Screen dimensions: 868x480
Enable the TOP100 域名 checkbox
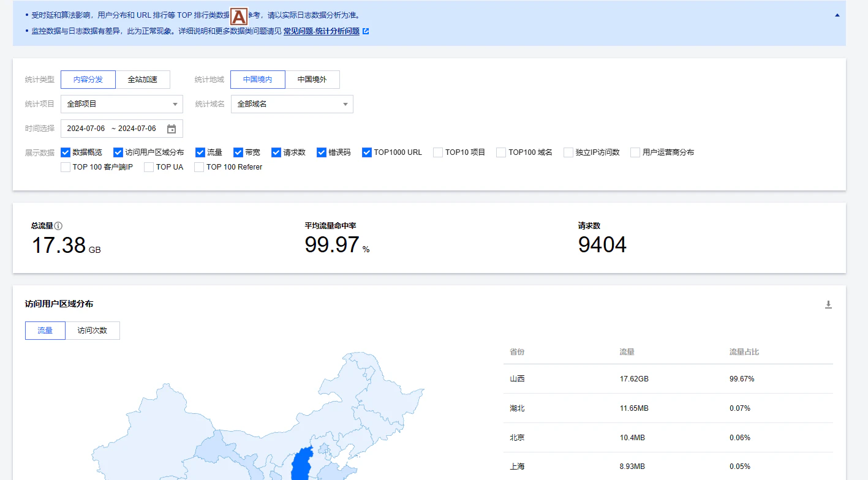coord(500,152)
